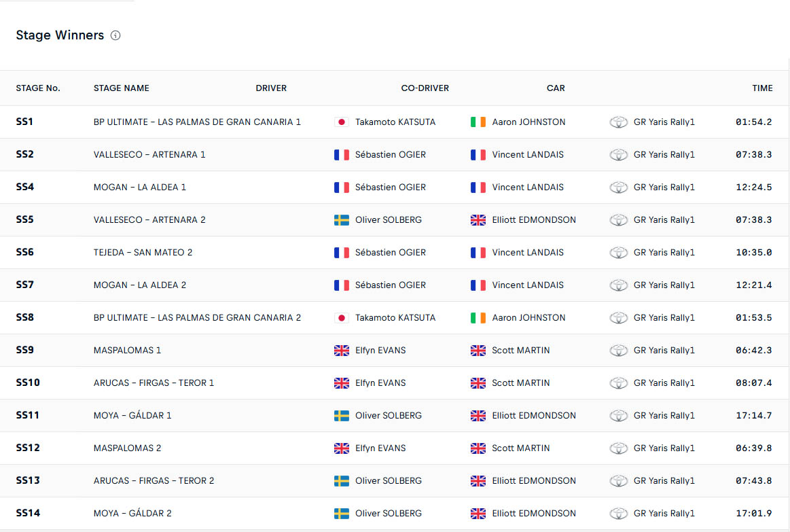Image resolution: width=790 pixels, height=532 pixels.
Task: Open the MOGAN – LA ALDEA 2 stage
Action: point(140,285)
